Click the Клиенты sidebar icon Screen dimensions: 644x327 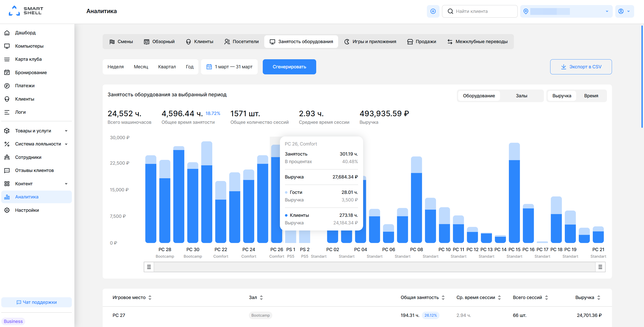point(7,99)
